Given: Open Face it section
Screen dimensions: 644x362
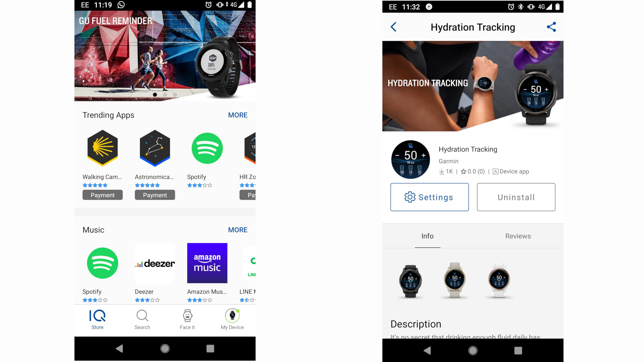Looking at the screenshot, I should (x=186, y=318).
